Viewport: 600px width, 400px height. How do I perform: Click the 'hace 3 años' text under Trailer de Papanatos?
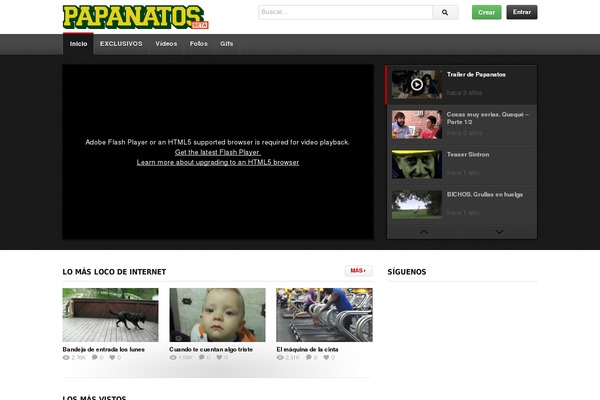(464, 93)
